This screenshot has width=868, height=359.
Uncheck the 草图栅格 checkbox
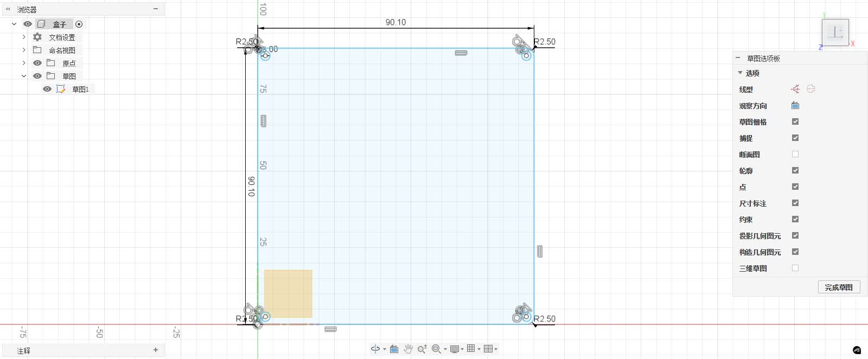[x=795, y=121]
